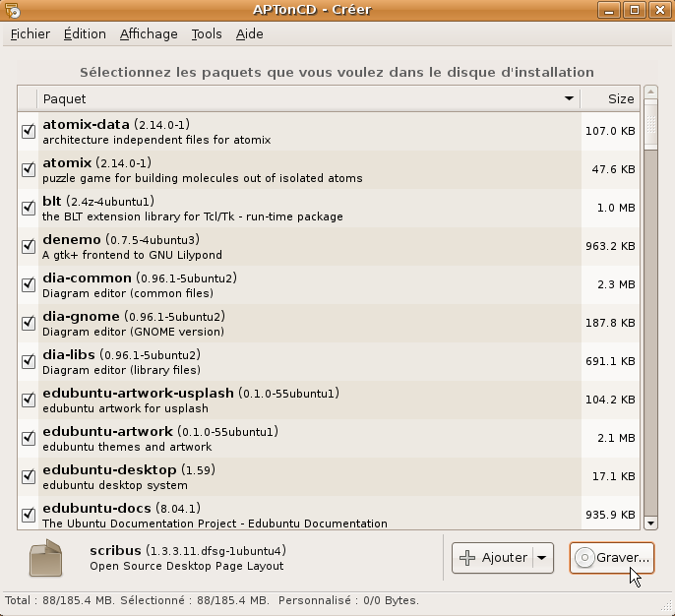Uncheck the atomix package checkbox

[29, 169]
